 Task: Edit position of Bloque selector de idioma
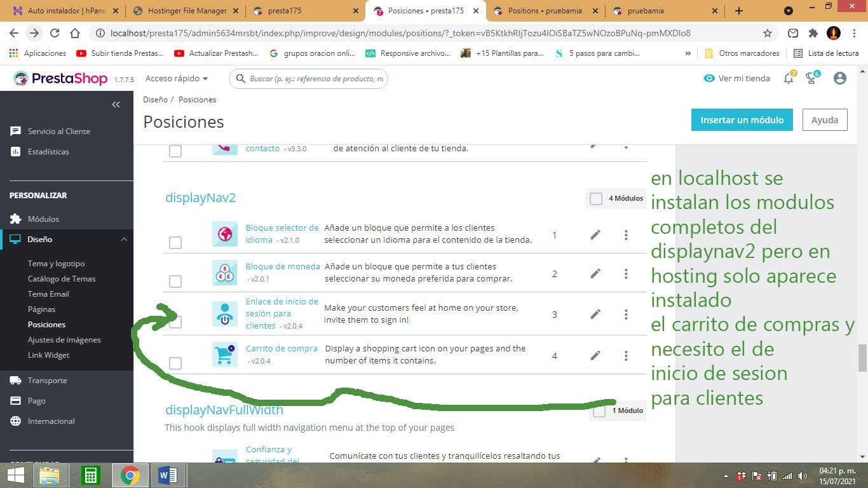point(595,235)
